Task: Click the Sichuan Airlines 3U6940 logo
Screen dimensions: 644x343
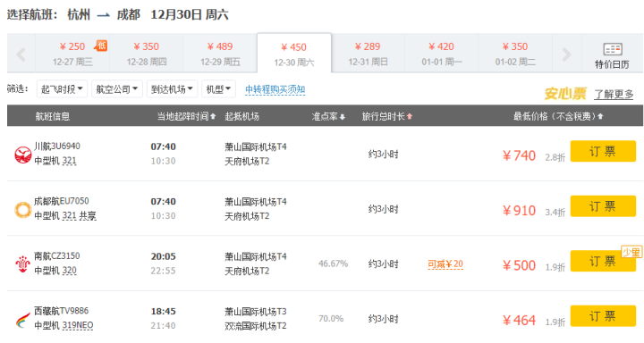Action: click(23, 155)
